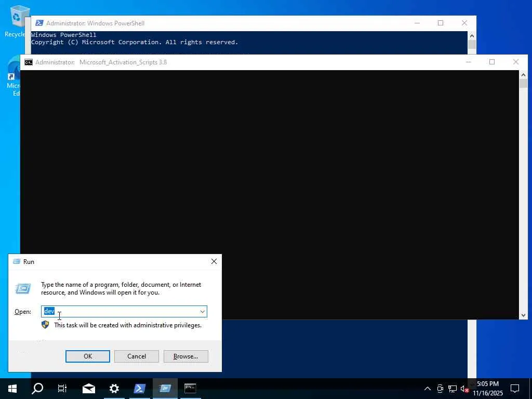This screenshot has width=532, height=399.
Task: Click scroll-up arrow in Activation Scripts window
Action: pos(523,75)
